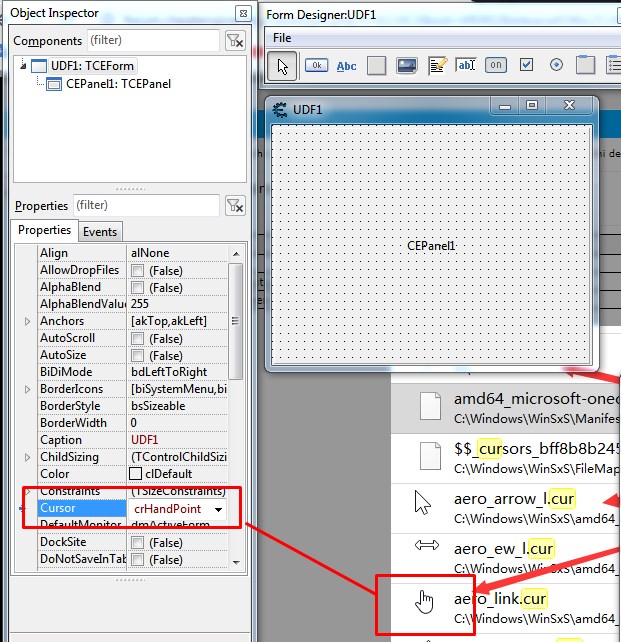This screenshot has width=621, height=642.
Task: Pick the GroupBox component icon
Action: [x=585, y=65]
